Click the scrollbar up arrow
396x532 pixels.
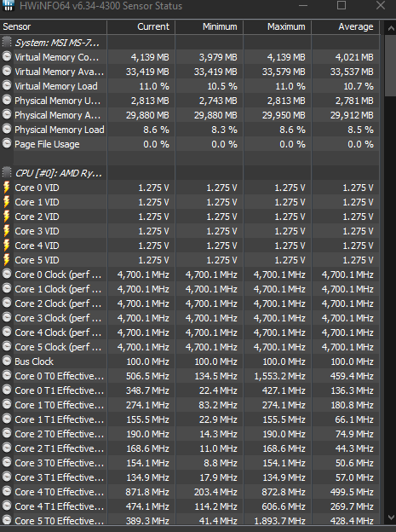click(x=390, y=28)
